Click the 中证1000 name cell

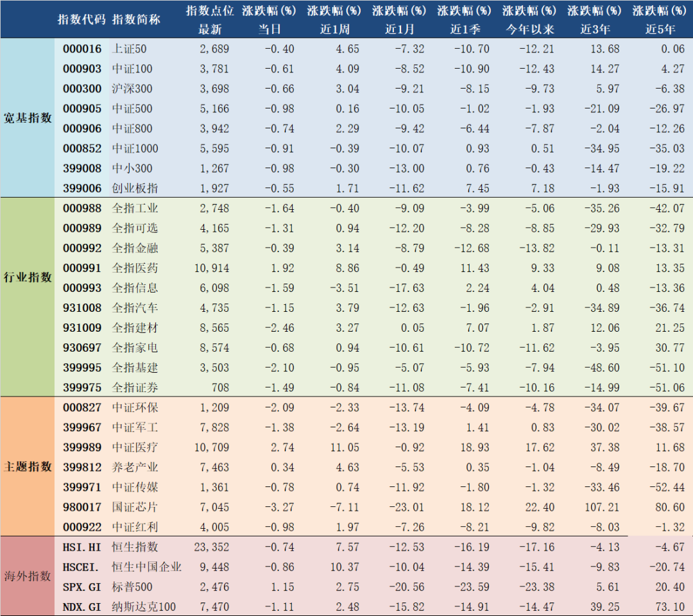coord(135,148)
